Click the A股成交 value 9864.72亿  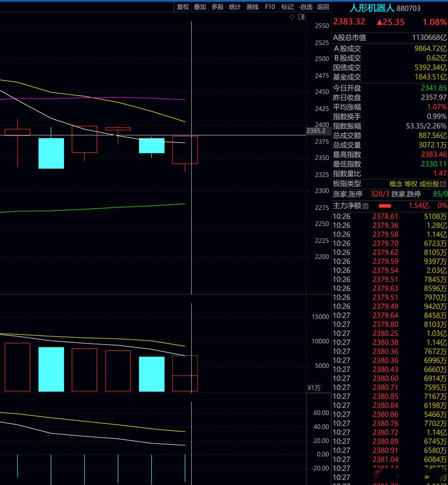pos(431,49)
